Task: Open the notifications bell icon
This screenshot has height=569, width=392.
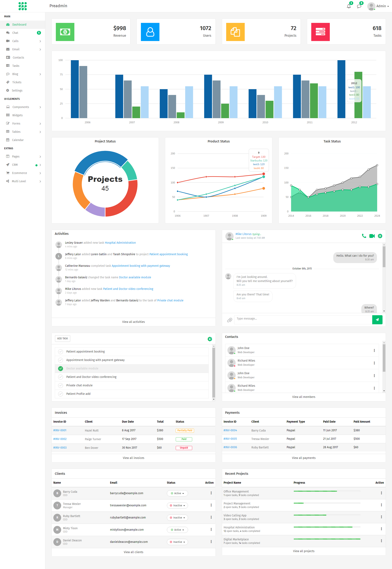Action: tap(349, 6)
